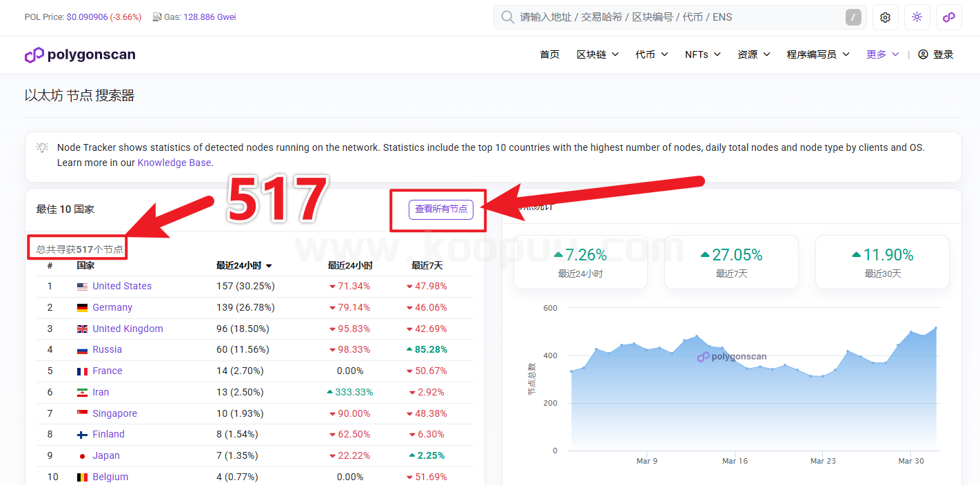Open the Belgium country link
The height and width of the screenshot is (485, 980).
[x=110, y=477]
